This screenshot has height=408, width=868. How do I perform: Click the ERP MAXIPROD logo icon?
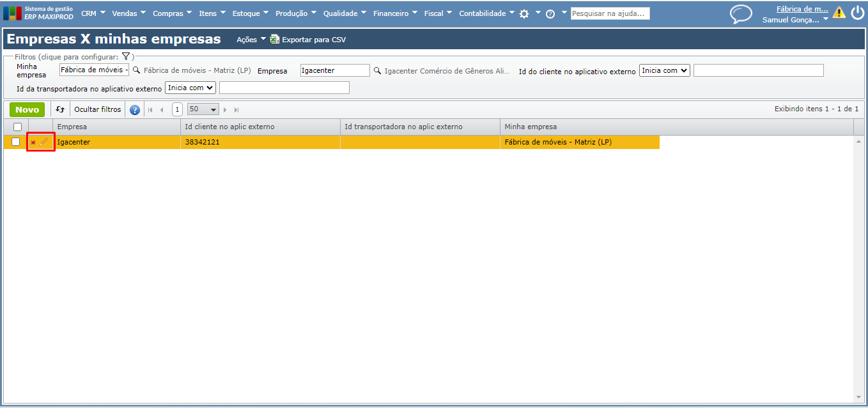click(12, 13)
